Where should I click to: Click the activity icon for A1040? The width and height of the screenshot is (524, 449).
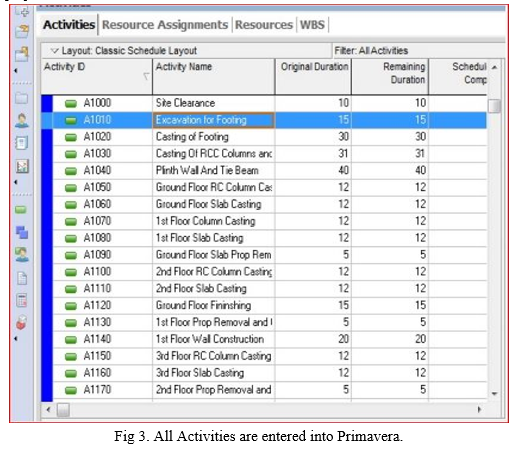[71, 171]
